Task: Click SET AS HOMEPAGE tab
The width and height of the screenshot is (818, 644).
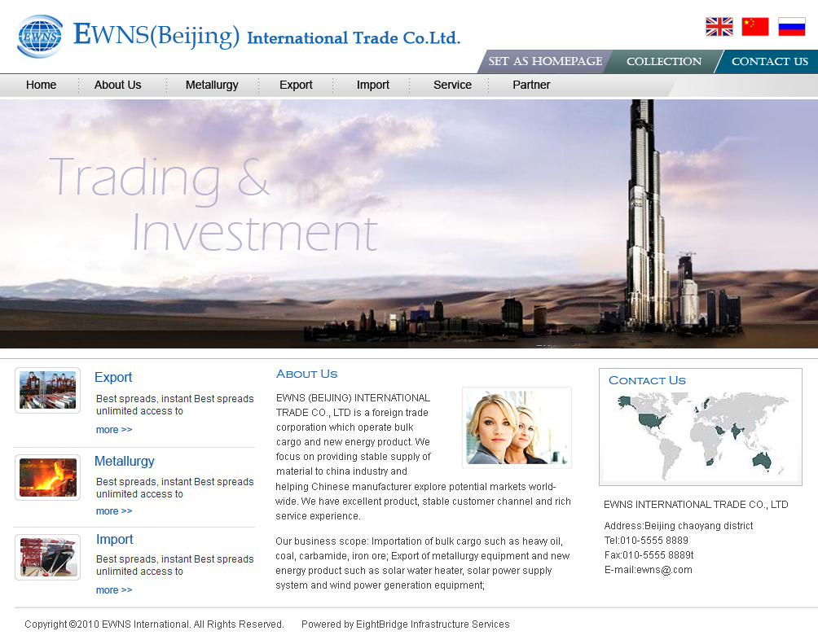Action: 545,62
